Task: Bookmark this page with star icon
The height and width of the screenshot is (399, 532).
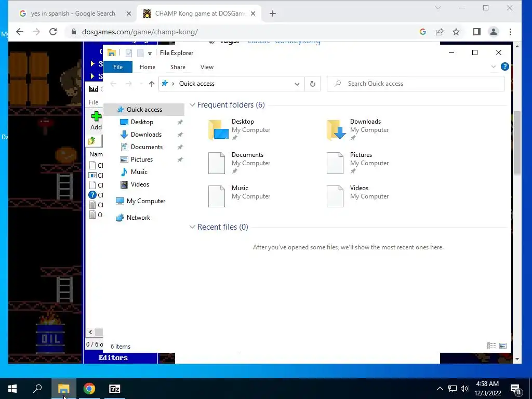Action: pos(456,32)
